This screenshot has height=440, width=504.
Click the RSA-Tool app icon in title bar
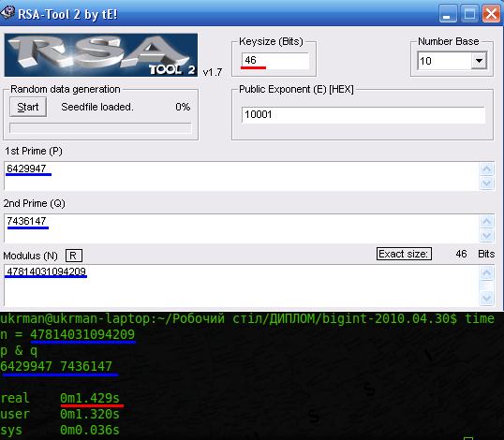tap(7, 13)
